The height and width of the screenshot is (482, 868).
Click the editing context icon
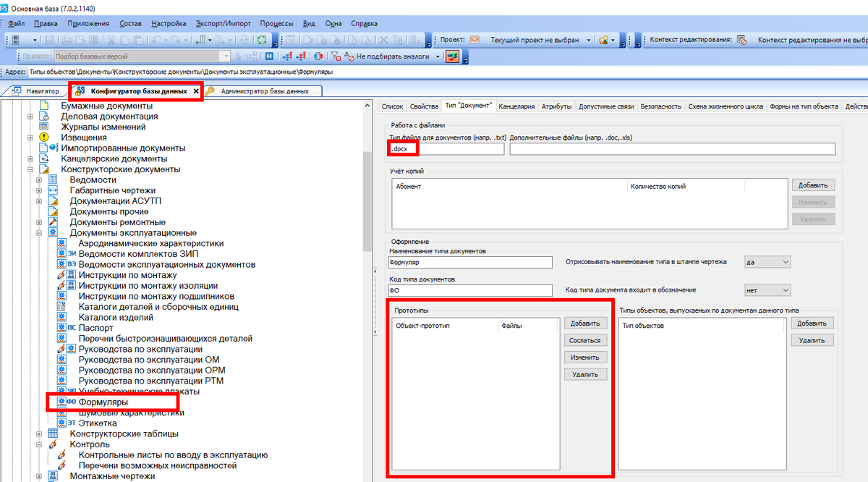pos(741,40)
